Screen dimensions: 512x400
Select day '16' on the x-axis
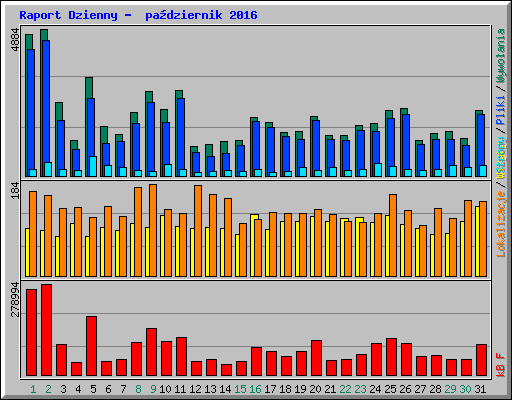pos(255,389)
